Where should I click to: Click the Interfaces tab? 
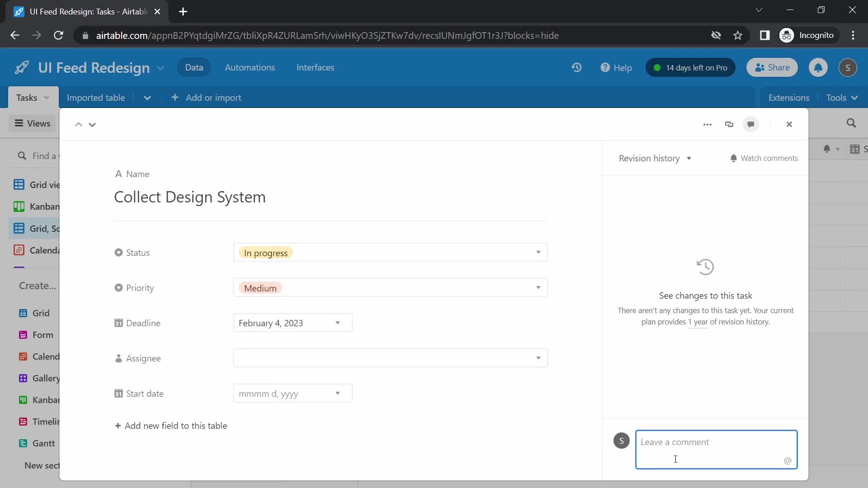316,67
